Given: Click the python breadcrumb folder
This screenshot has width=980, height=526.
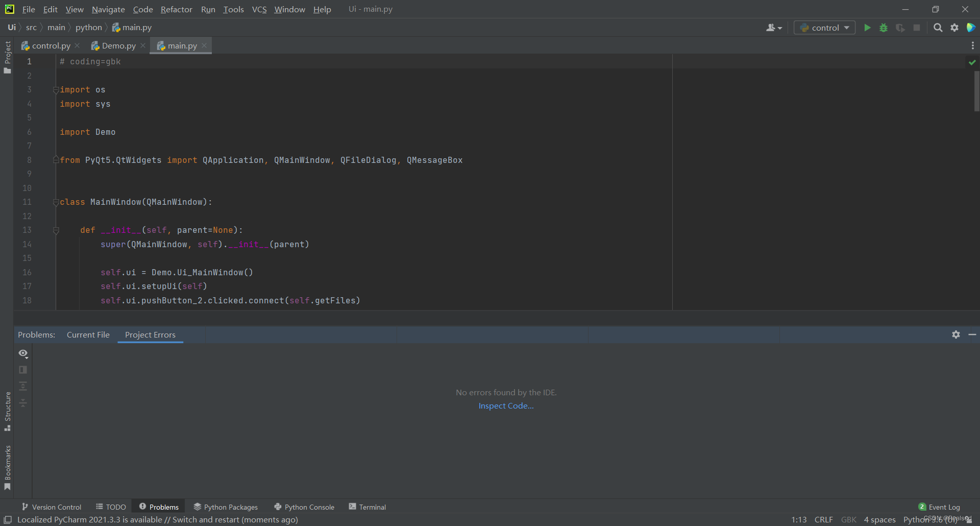Looking at the screenshot, I should point(89,28).
